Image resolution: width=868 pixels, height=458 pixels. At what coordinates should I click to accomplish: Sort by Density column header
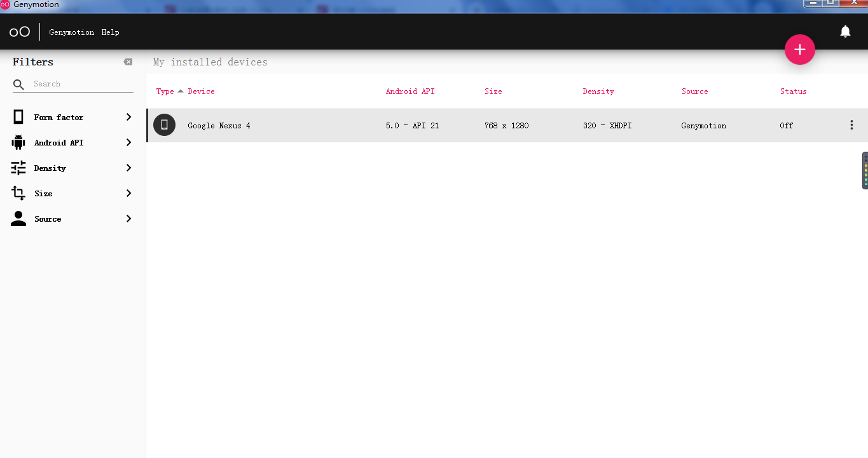pyautogui.click(x=598, y=91)
